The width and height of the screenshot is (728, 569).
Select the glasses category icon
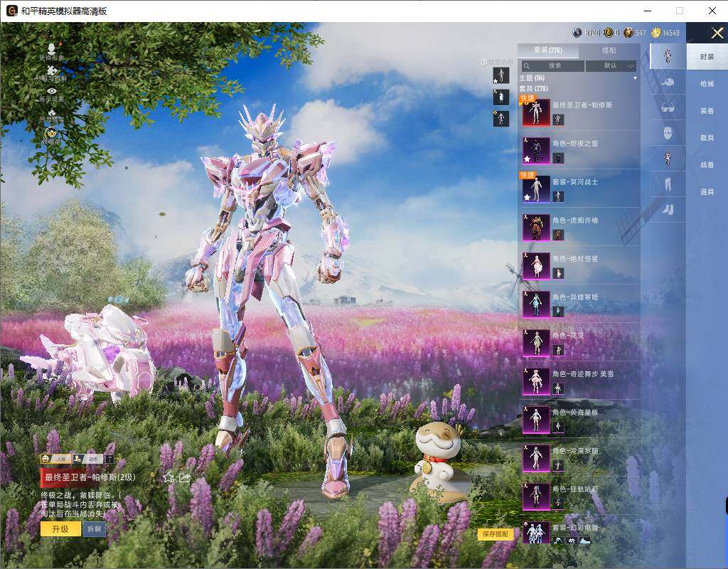[668, 108]
